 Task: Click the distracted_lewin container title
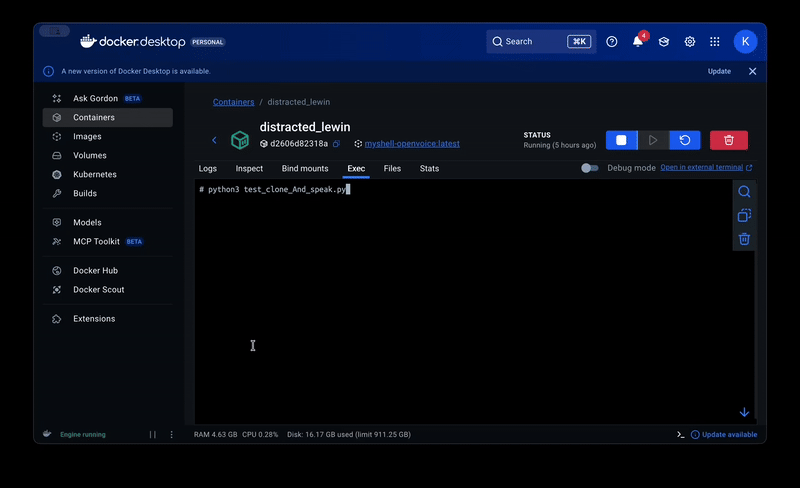[305, 127]
